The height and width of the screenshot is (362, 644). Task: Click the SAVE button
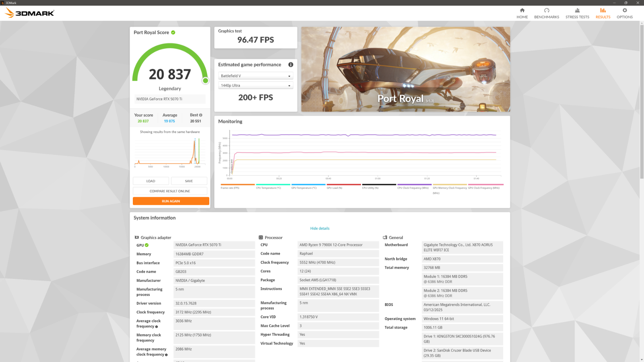[x=189, y=181]
